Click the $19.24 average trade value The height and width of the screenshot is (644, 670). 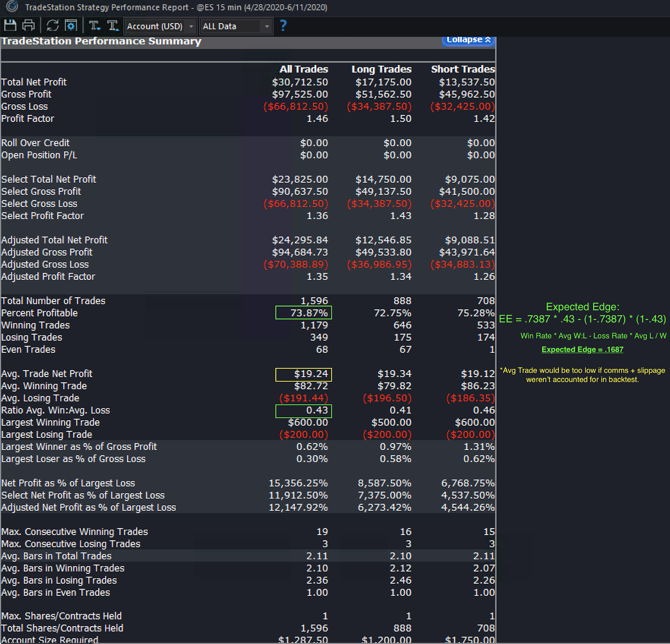click(x=311, y=374)
